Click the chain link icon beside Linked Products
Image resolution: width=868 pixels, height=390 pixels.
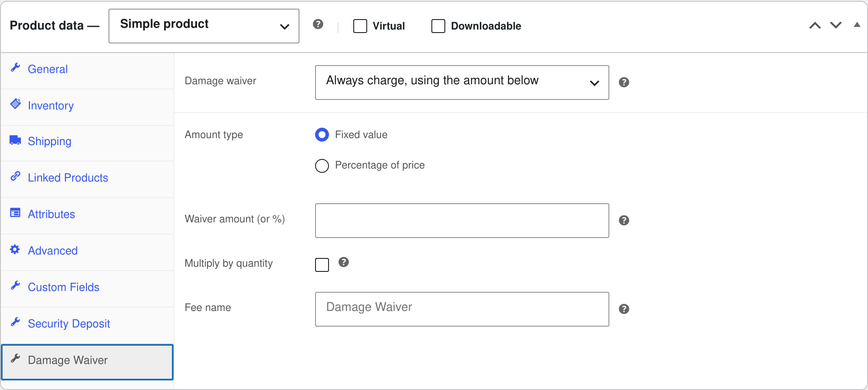[x=15, y=176]
